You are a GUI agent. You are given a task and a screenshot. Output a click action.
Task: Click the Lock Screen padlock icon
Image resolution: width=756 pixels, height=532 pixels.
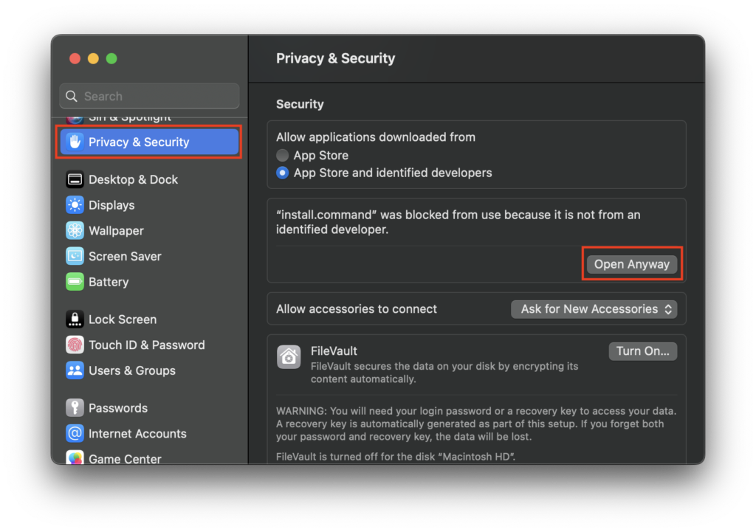coord(75,319)
